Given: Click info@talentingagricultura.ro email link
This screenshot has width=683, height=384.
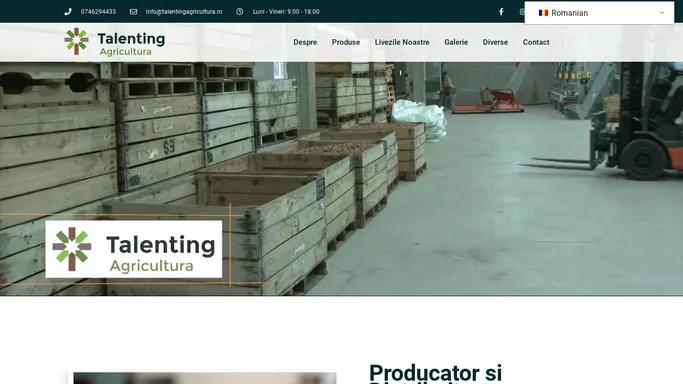Looking at the screenshot, I should pos(184,12).
